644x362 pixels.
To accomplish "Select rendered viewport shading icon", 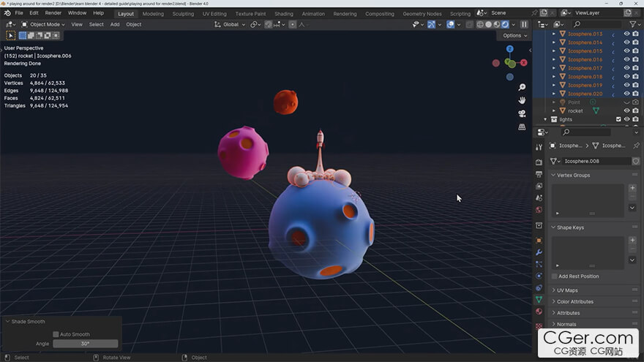I will (505, 24).
